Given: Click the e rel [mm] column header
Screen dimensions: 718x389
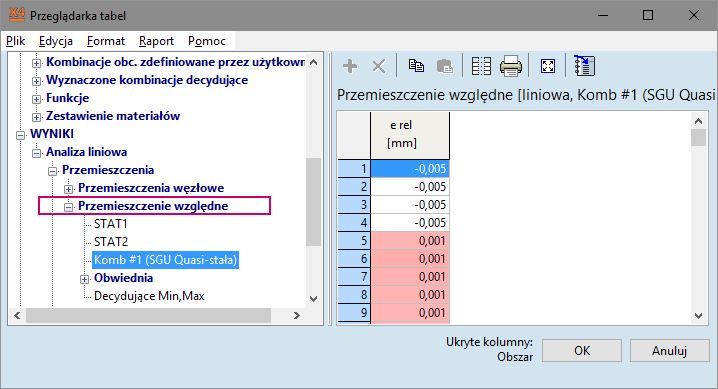Looking at the screenshot, I should click(x=410, y=135).
